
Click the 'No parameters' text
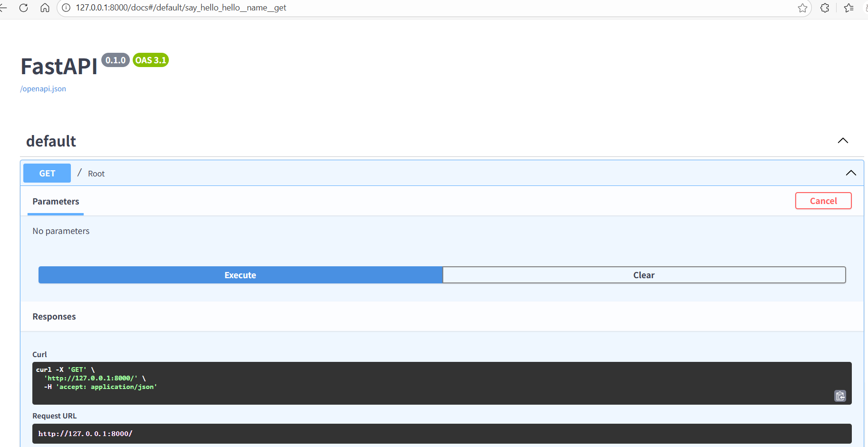(61, 231)
